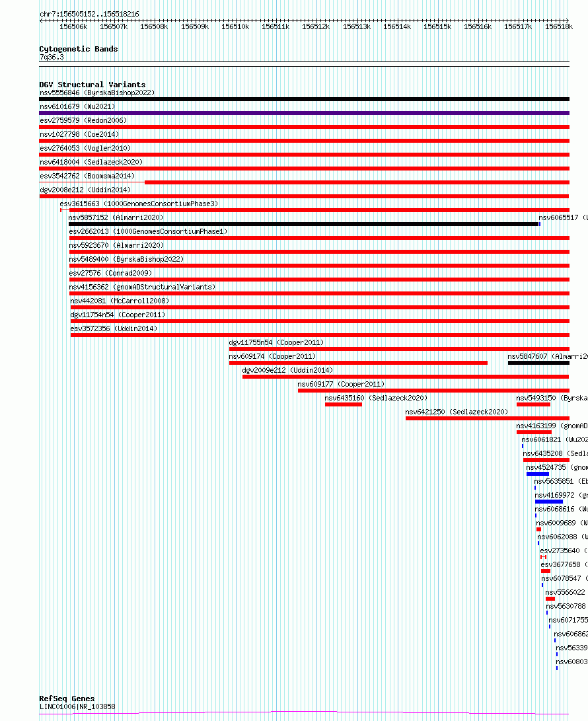Open nsv6435160 (Sedlazeck2020) label

coord(376,398)
